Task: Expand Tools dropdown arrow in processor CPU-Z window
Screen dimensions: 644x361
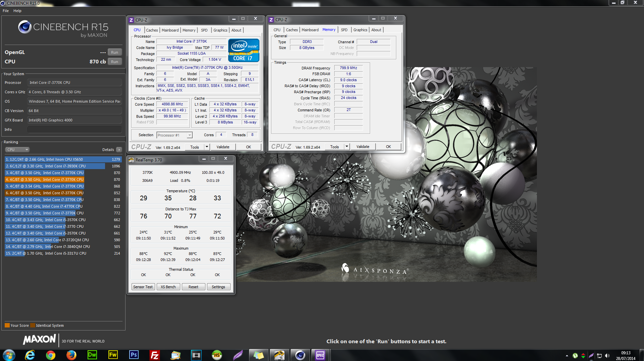Action: coord(207,147)
